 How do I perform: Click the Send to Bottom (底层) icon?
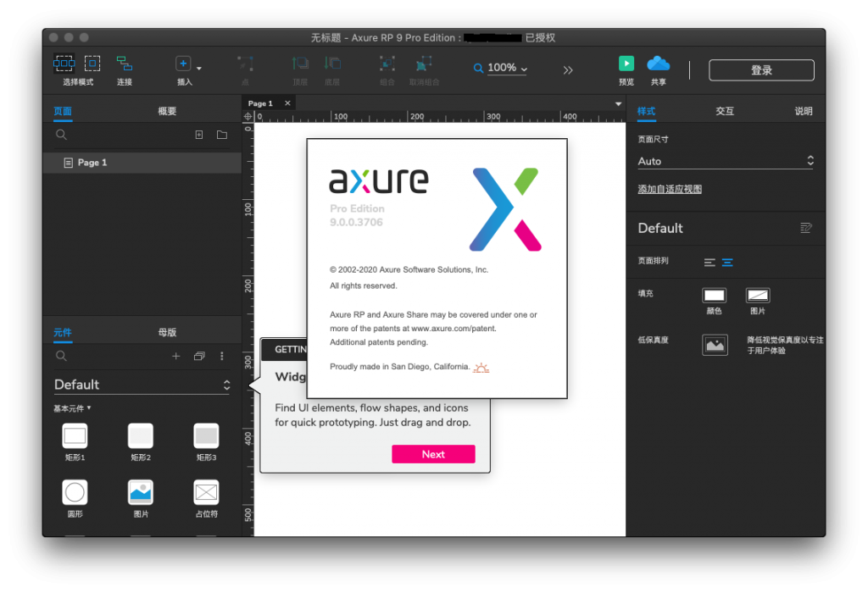click(332, 63)
